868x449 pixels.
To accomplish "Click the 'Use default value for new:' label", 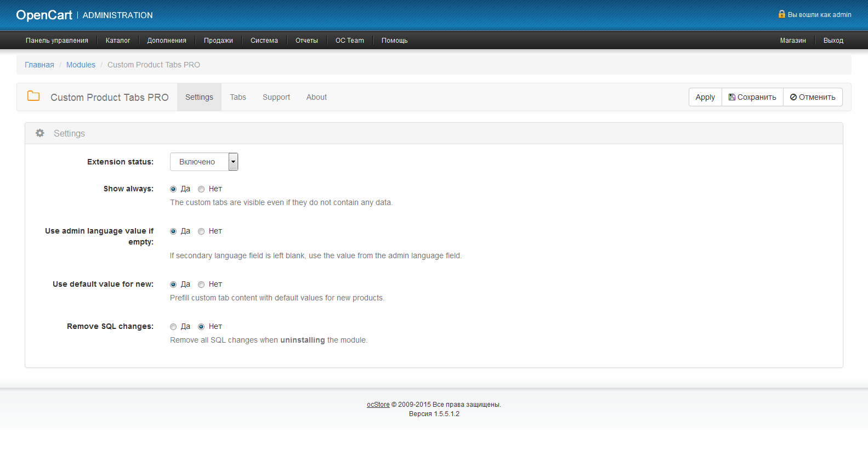I will 103,284.
